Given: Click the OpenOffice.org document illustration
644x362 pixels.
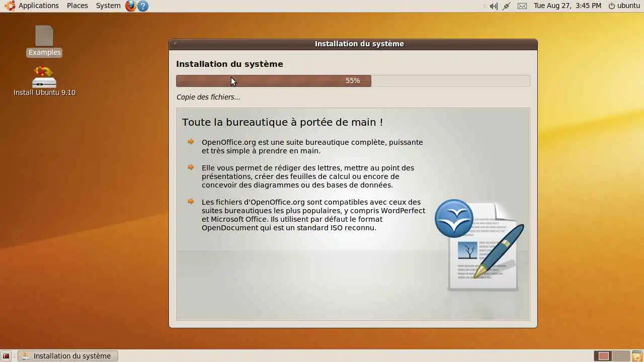Looking at the screenshot, I should coord(479,245).
